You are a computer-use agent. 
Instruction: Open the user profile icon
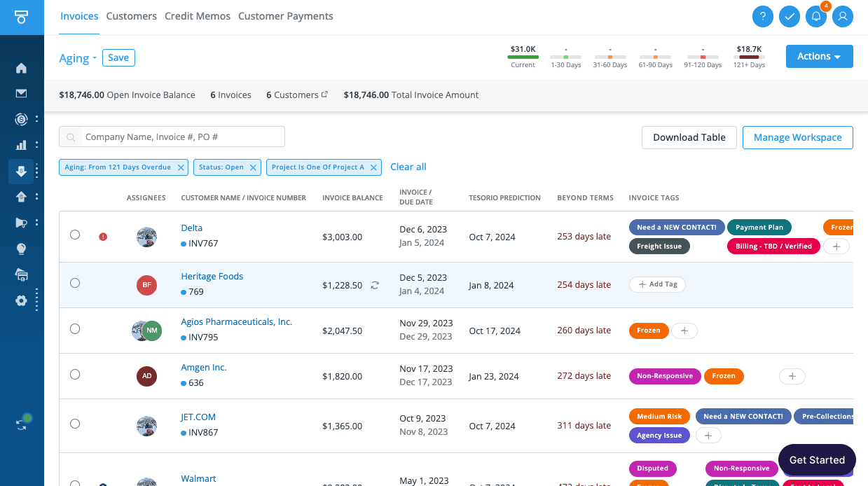tap(842, 16)
